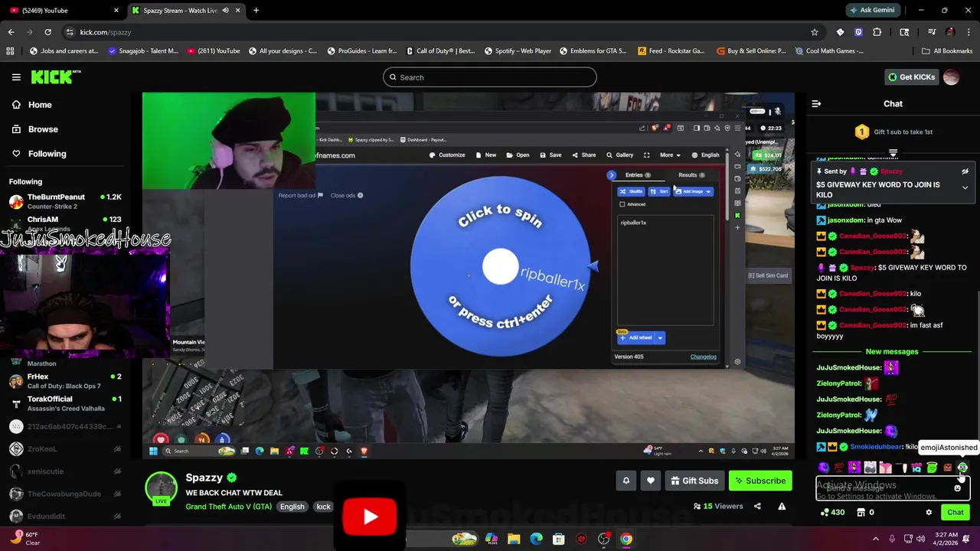Image resolution: width=980 pixels, height=551 pixels.
Task: Jump to New messages in chat
Action: (x=891, y=351)
